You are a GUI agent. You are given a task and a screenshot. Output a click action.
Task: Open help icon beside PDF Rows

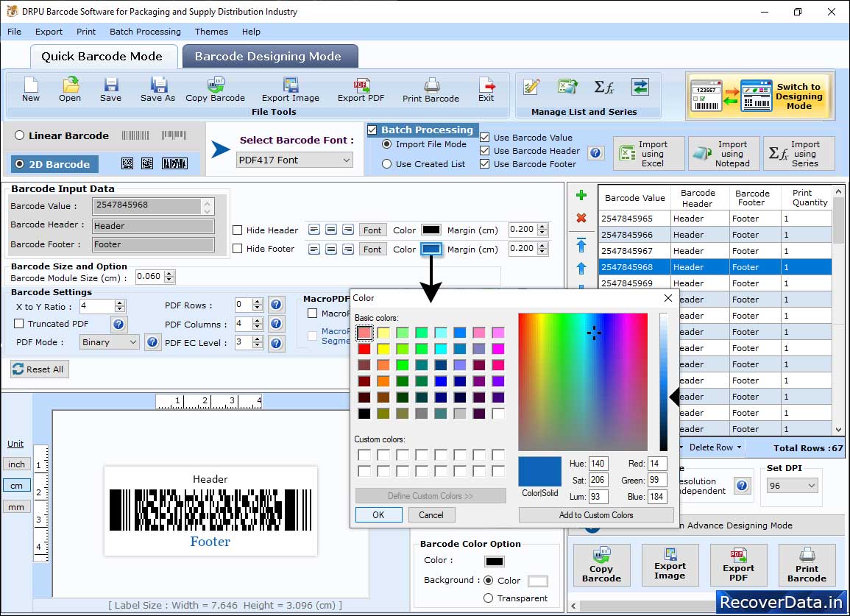tap(276, 305)
